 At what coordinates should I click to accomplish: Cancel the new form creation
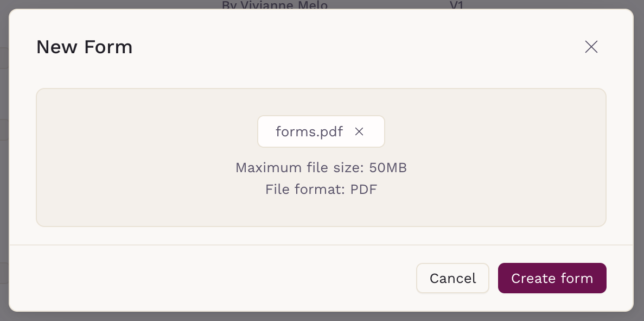point(452,278)
